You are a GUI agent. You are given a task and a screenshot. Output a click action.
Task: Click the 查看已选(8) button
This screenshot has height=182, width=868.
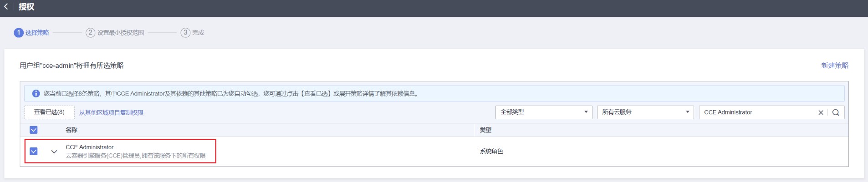(x=49, y=112)
